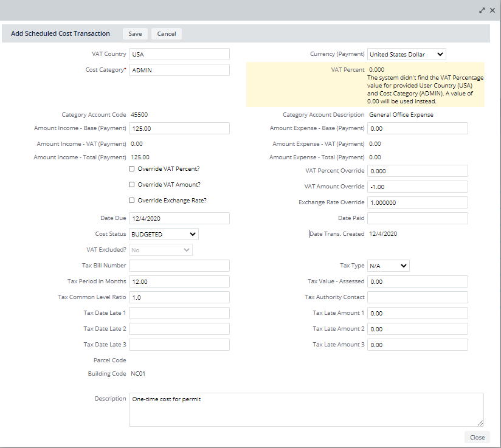Click the VAT Excluded dropdown
This screenshot has height=448, width=501.
tap(161, 249)
